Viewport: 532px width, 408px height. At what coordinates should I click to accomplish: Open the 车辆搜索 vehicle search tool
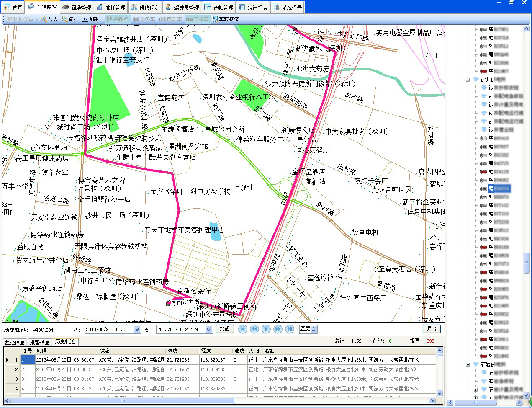[226, 19]
